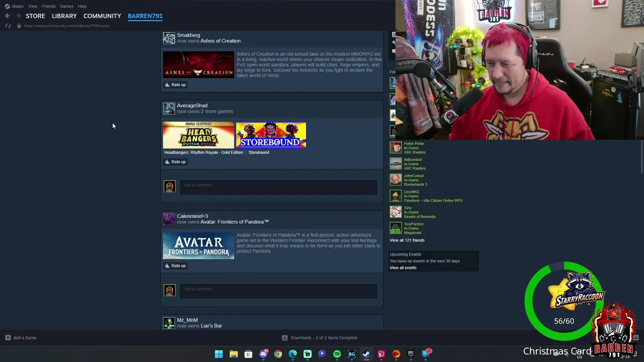The height and width of the screenshot is (362, 644).
Task: Click the steamcommunity.com URL address
Action: (66, 26)
